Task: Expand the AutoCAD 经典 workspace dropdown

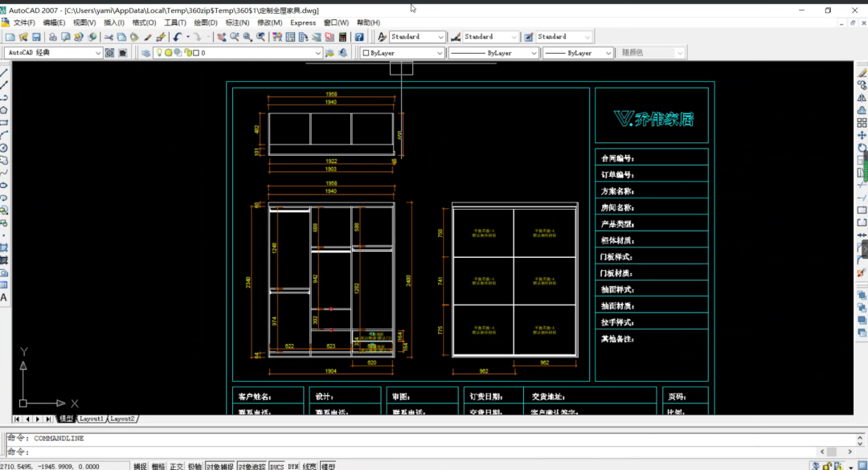Action: (x=98, y=53)
